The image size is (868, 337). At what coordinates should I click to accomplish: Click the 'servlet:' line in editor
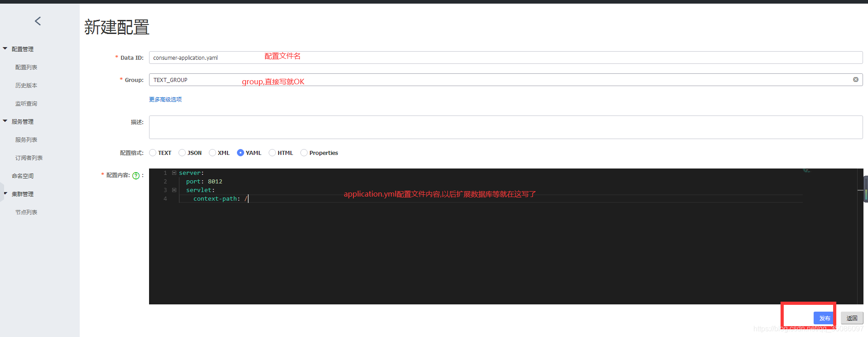click(x=200, y=190)
